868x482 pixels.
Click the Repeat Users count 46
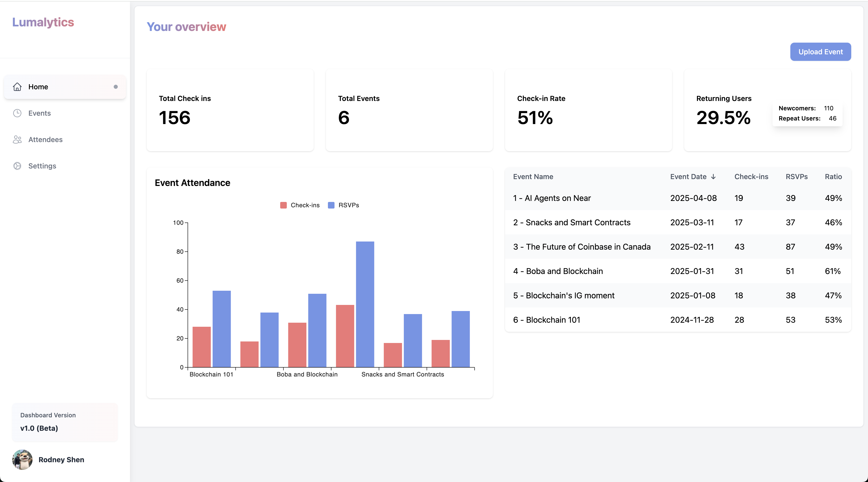pos(832,118)
